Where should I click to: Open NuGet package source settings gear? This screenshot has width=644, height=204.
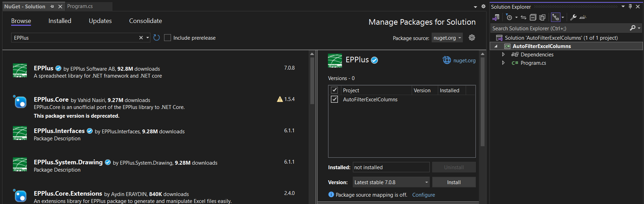click(472, 38)
